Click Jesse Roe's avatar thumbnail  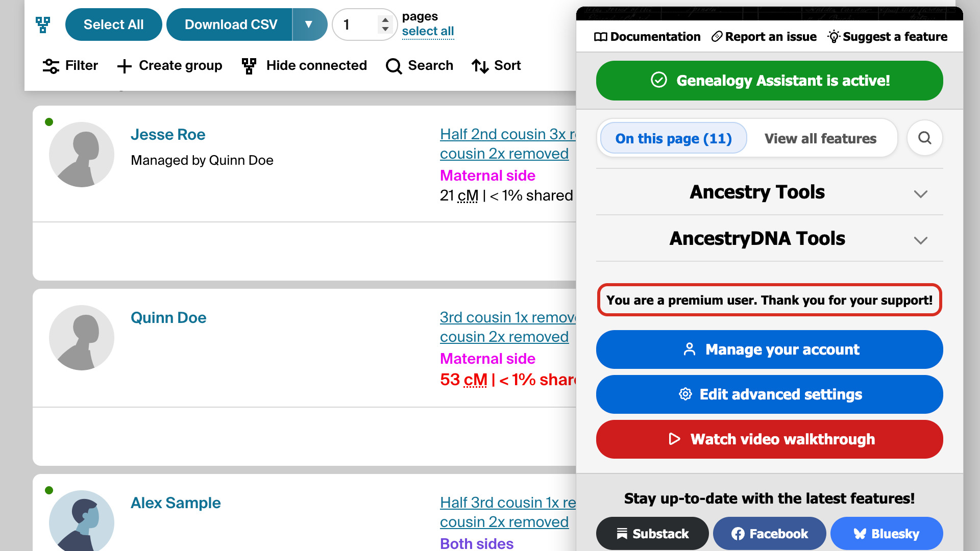[82, 155]
